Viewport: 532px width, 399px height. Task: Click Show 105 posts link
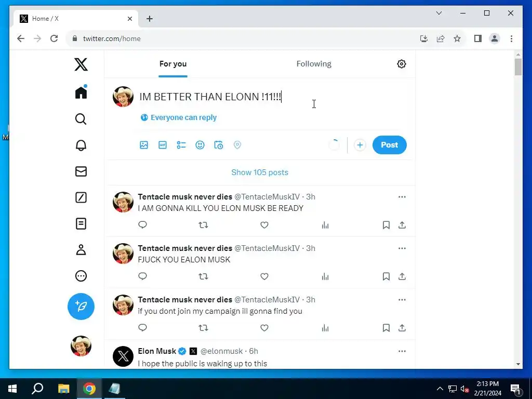click(x=260, y=172)
